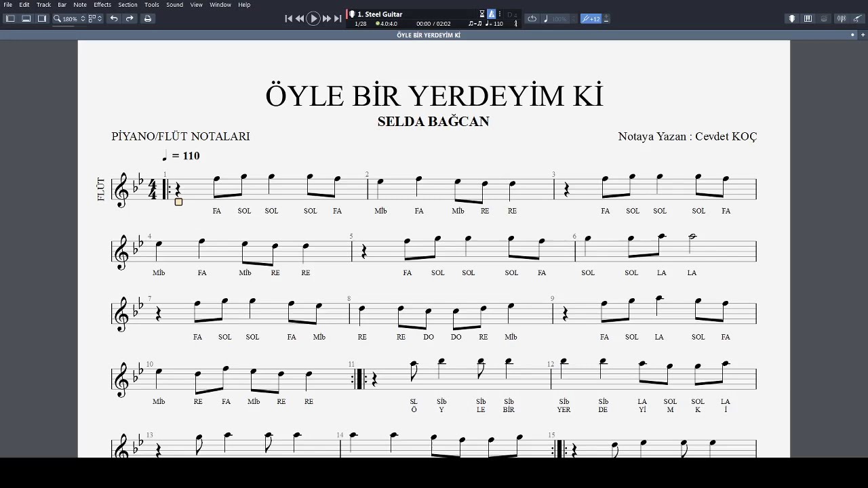This screenshot has width=868, height=488.
Task: Select the ÖYLE BİR YERDEYİM Kİ document tab
Action: pos(429,35)
